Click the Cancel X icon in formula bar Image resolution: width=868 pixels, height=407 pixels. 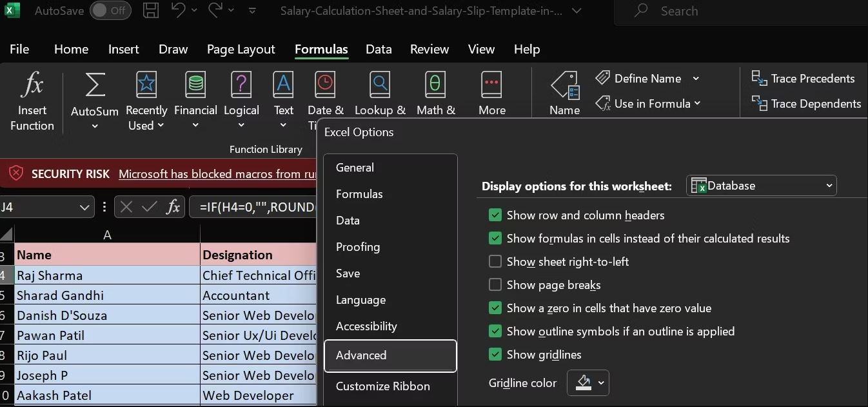126,207
